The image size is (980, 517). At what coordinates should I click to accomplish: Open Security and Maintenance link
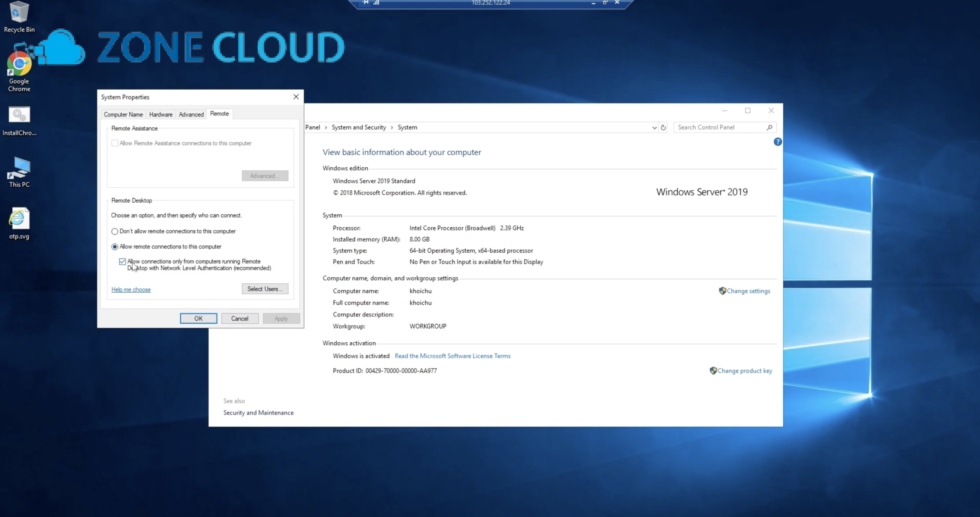tap(258, 412)
